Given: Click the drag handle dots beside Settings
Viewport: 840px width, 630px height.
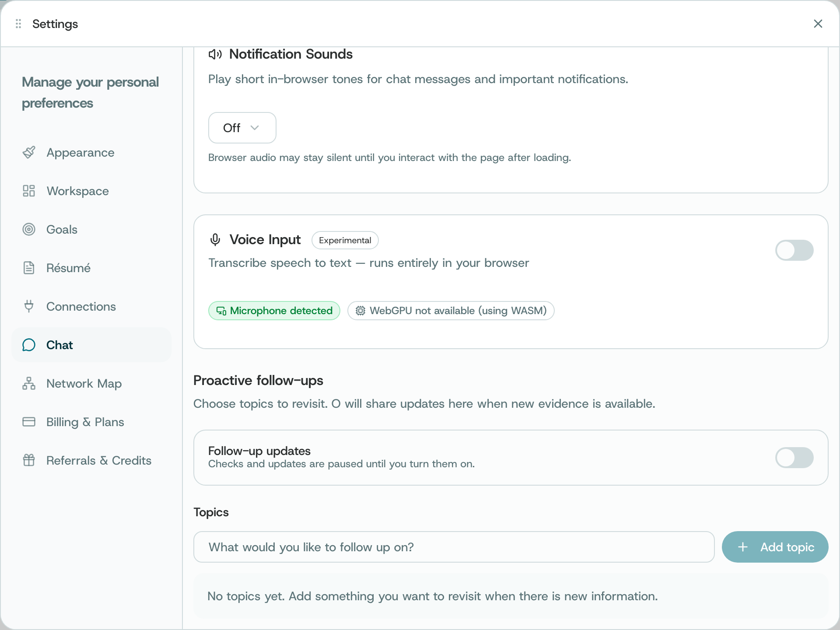Looking at the screenshot, I should 18,24.
